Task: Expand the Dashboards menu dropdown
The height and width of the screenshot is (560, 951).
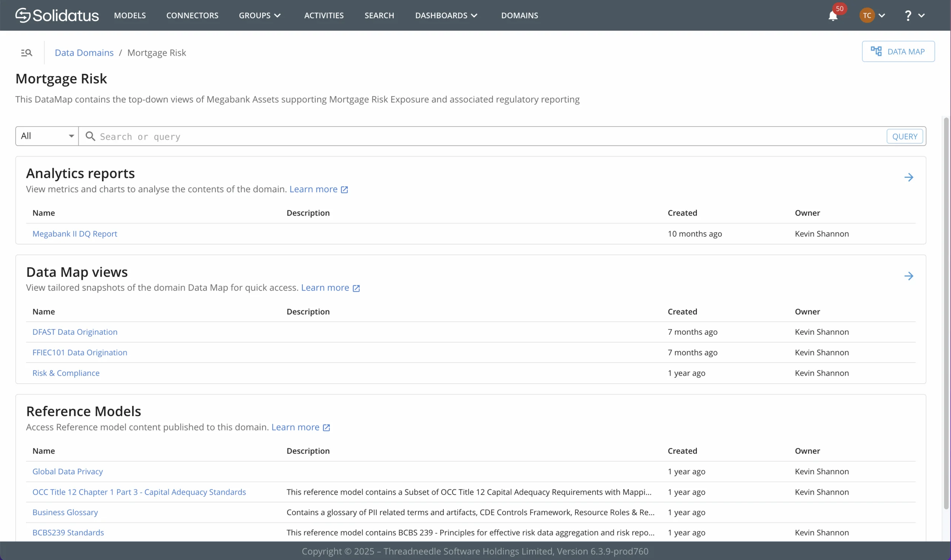Action: click(x=446, y=16)
